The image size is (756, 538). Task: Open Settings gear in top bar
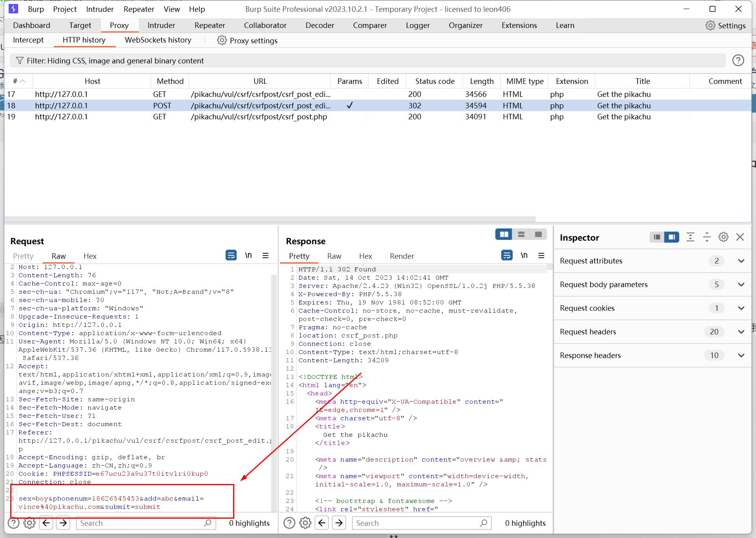click(x=710, y=26)
